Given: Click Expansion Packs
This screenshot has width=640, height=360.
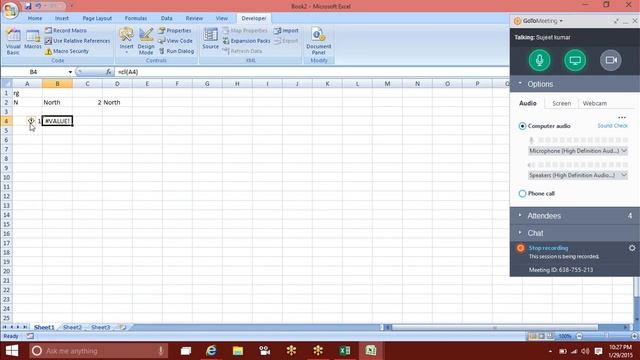Looking at the screenshot, I should click(247, 41).
